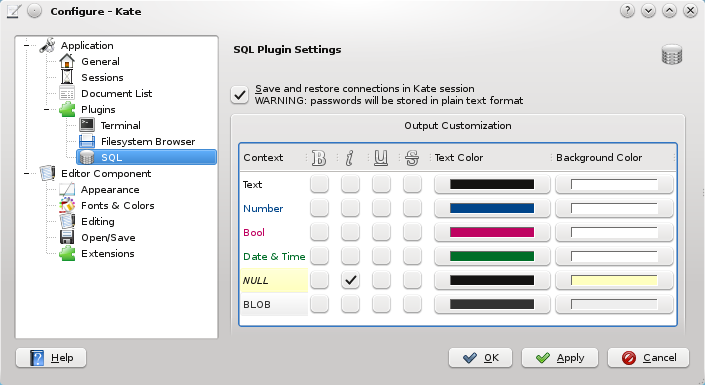Collapse the Editor Component tree branch
Screen dimensions: 705x385
(27, 173)
